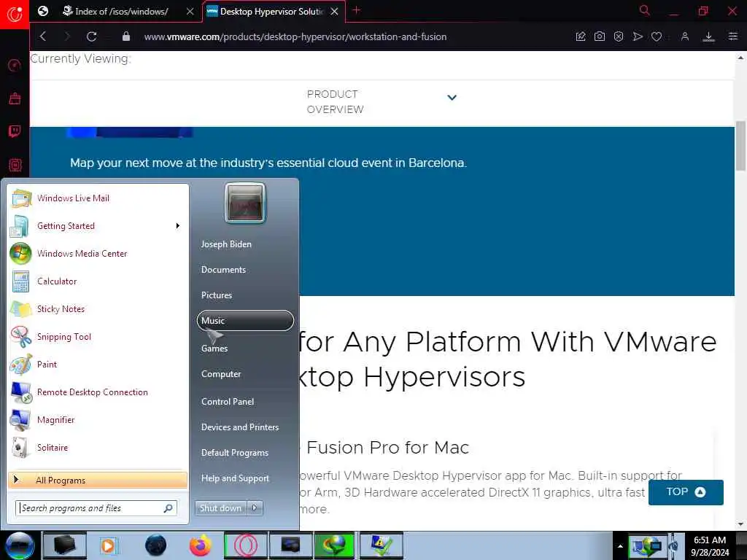Open the profile account icon
747x560 pixels.
pyautogui.click(x=684, y=36)
